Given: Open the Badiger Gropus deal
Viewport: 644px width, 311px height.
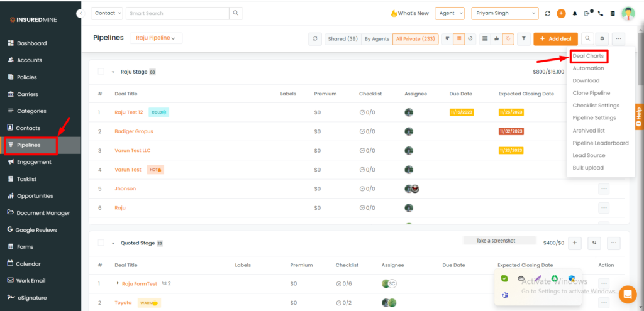Looking at the screenshot, I should tap(134, 131).
